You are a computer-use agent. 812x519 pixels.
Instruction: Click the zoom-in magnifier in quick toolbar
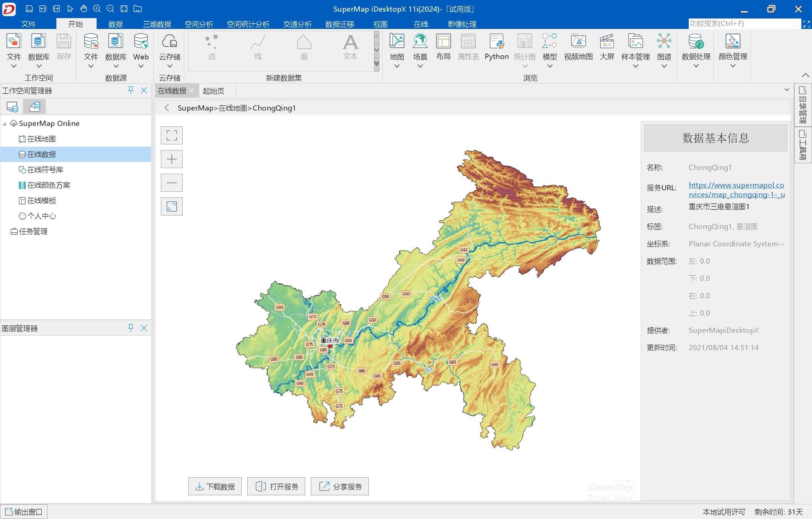[97, 9]
